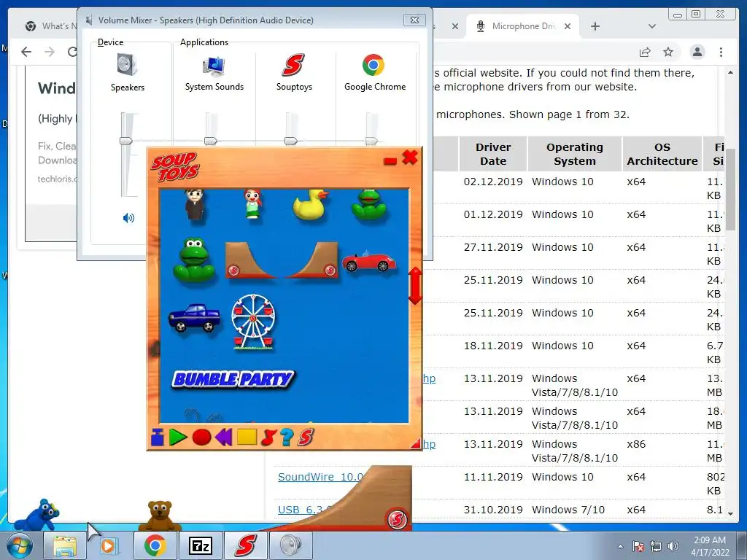Open 7-Zip from the taskbar
Image resolution: width=747 pixels, height=560 pixels.
coord(200,545)
